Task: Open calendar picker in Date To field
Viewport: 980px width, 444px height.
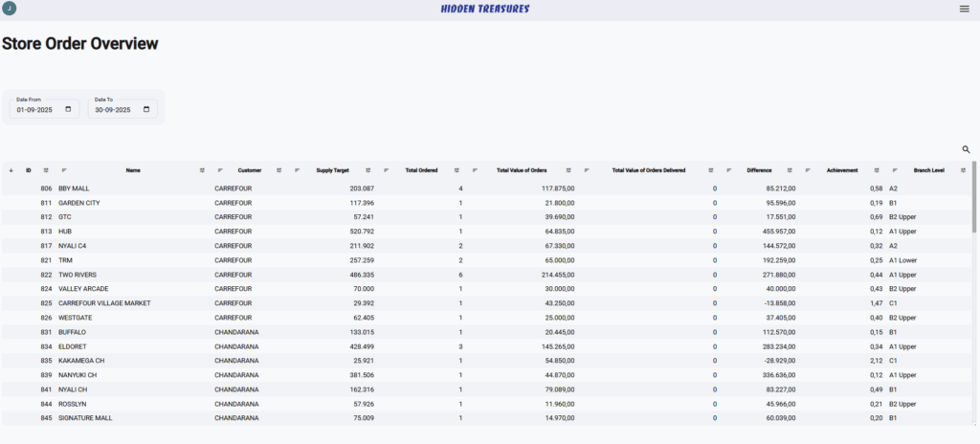Action: (x=146, y=109)
